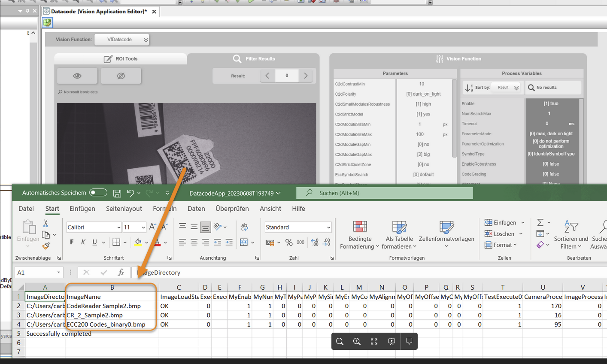Hide result iconic data with crossed-eye button
Screen dimensions: 607x364
point(121,76)
